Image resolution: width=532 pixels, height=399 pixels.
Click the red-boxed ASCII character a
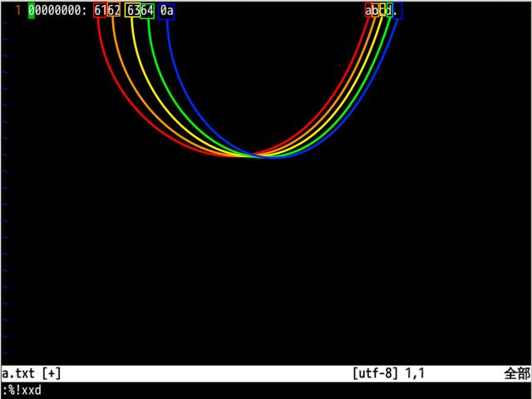[x=368, y=10]
